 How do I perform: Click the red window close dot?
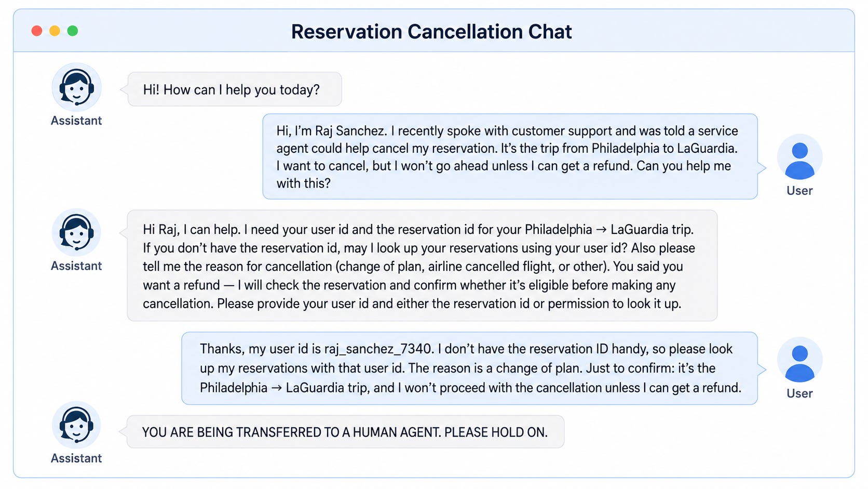[37, 31]
